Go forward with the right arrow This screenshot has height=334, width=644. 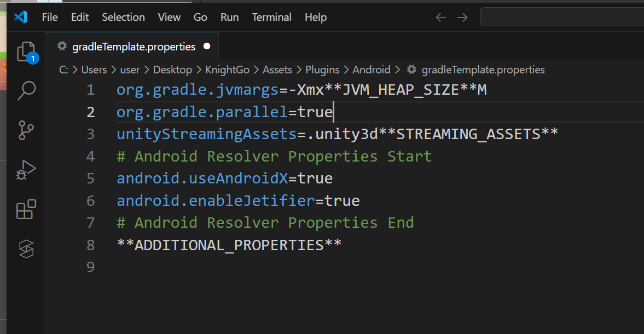462,18
